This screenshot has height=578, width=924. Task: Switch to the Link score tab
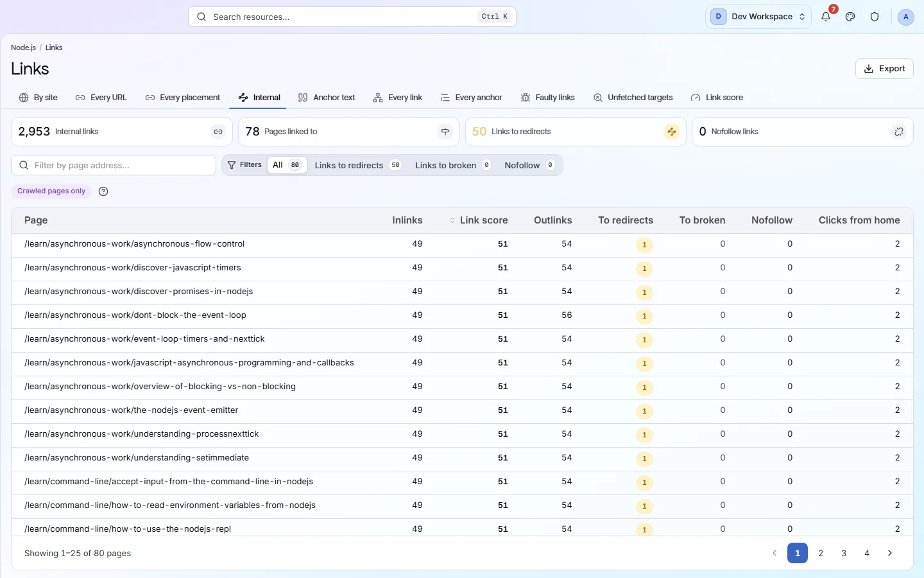[x=717, y=98]
